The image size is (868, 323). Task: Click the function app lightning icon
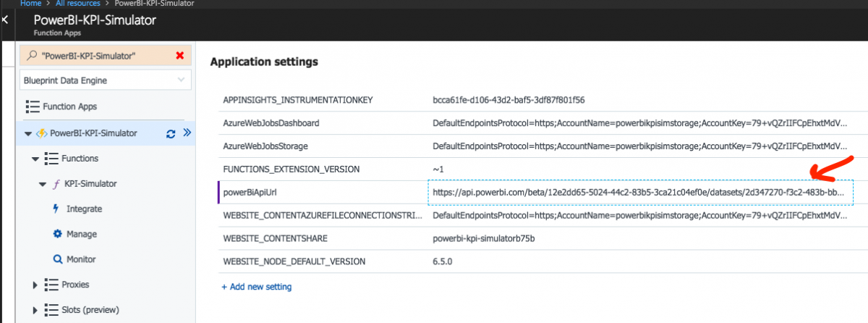click(x=41, y=133)
